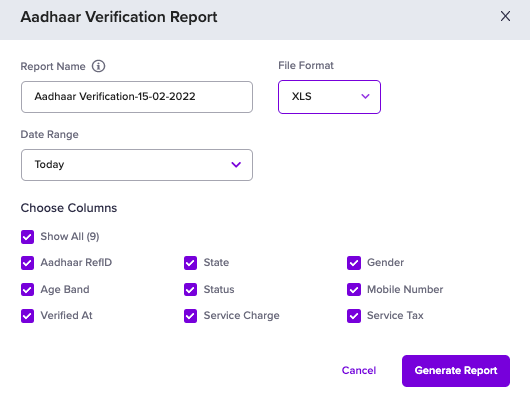Toggle the Aadhaar RefID column checkbox
Viewport: 530px width, 402px height.
coord(27,263)
